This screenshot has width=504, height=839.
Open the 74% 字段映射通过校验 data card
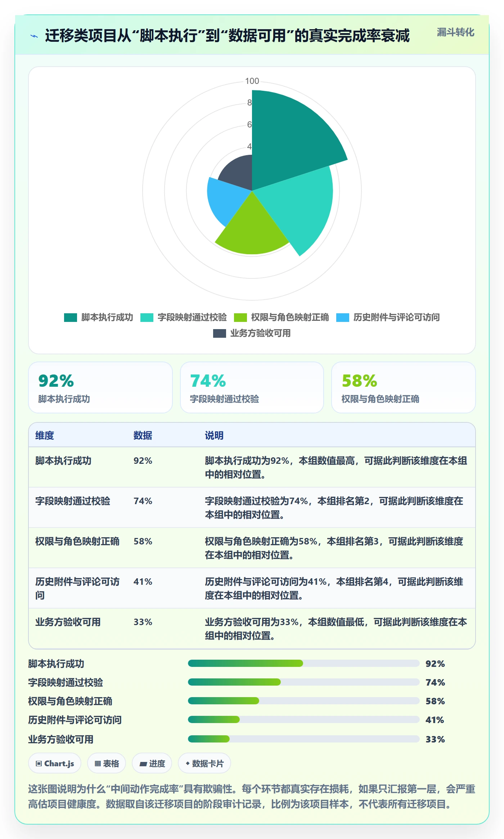[x=252, y=387]
